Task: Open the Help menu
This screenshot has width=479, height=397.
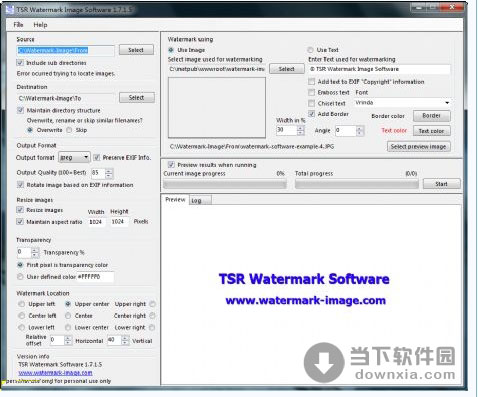Action: tap(40, 25)
